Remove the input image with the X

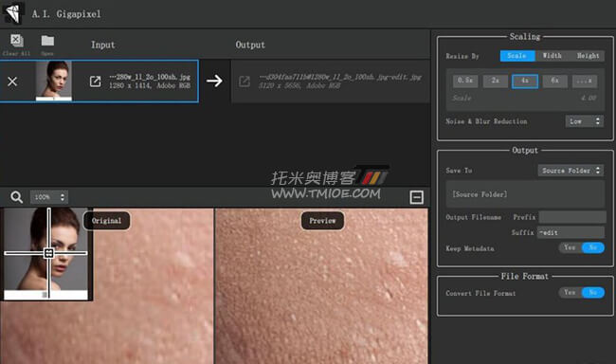tap(12, 82)
